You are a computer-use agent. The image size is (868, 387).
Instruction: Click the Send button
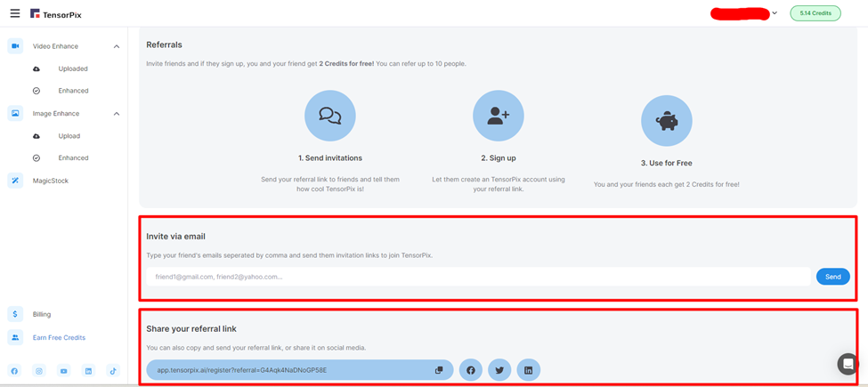coord(833,277)
